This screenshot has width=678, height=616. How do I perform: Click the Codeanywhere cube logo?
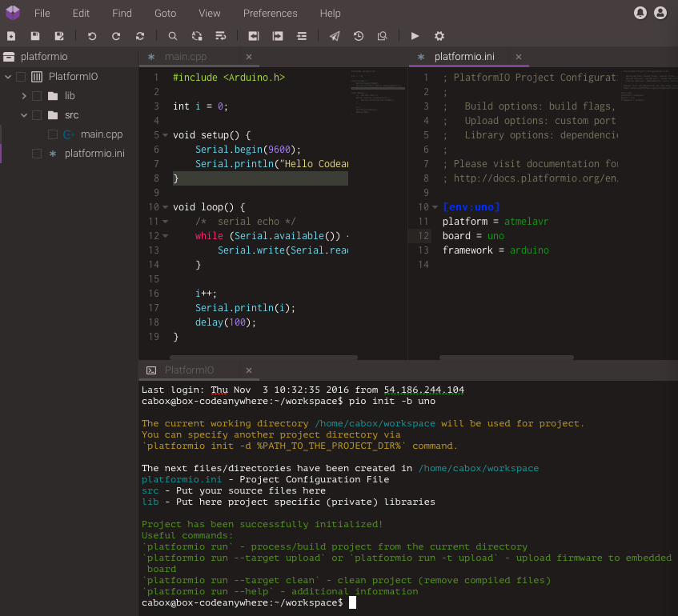[13, 13]
